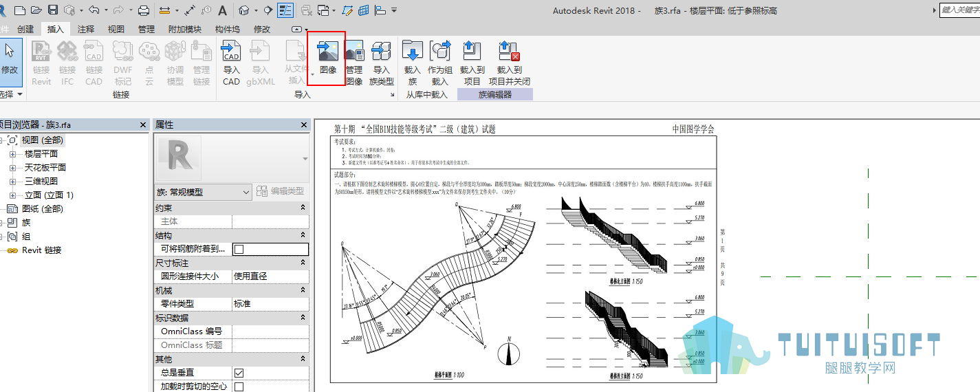
Task: Toggle the cut with voids when loaded checkbox
Action: 239,386
